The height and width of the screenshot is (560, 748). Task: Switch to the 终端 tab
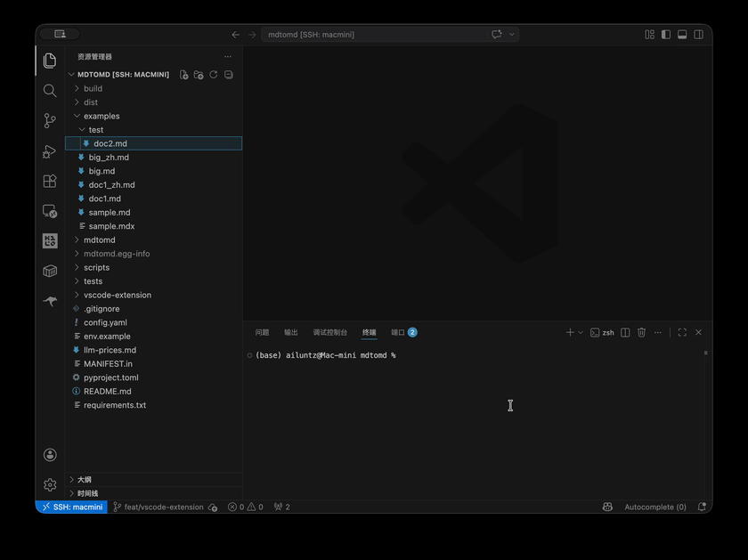pyautogui.click(x=370, y=332)
